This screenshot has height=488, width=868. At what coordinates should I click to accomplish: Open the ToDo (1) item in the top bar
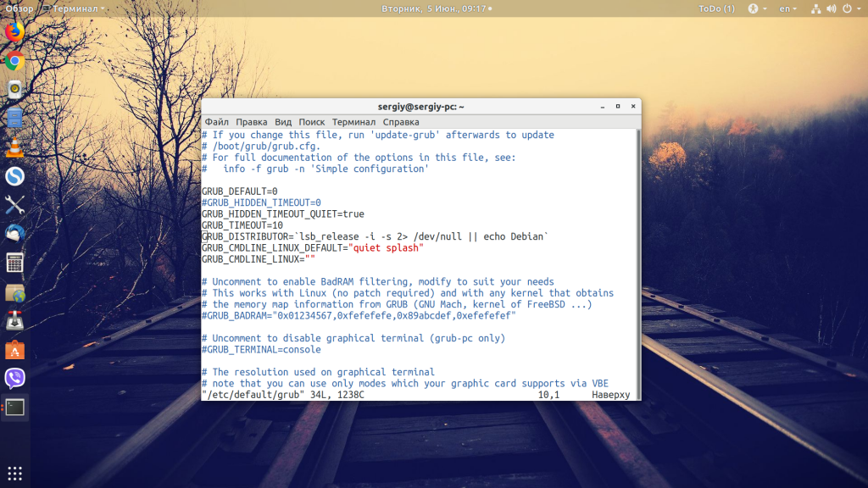coord(716,8)
